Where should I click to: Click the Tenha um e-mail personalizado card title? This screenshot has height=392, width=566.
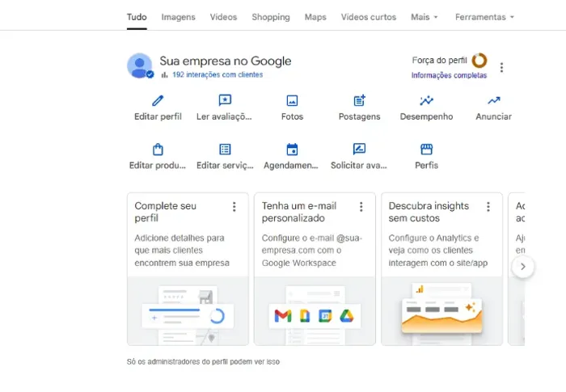[299, 212]
